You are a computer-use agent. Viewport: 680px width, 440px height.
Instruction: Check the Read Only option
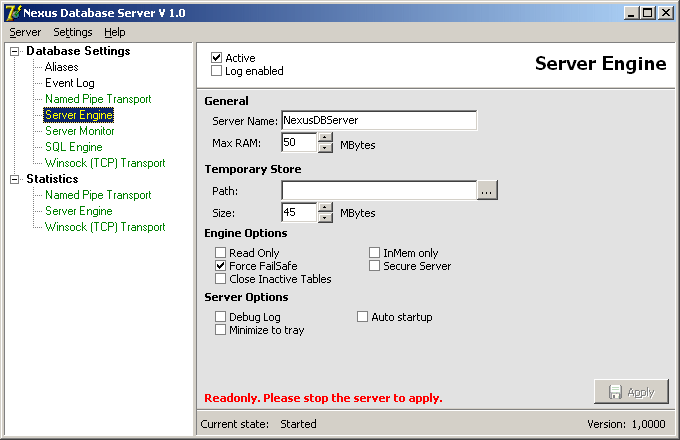pyautogui.click(x=220, y=252)
